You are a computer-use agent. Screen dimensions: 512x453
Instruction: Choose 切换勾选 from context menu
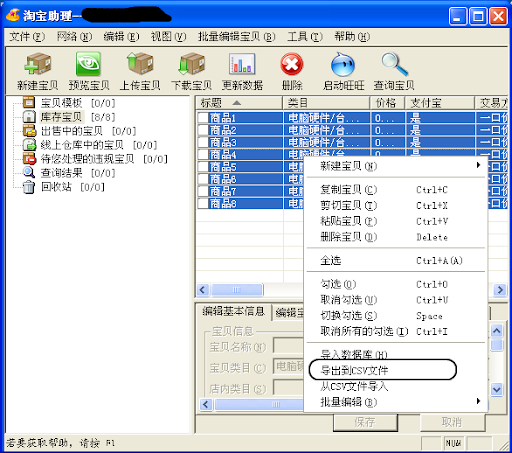(395, 315)
